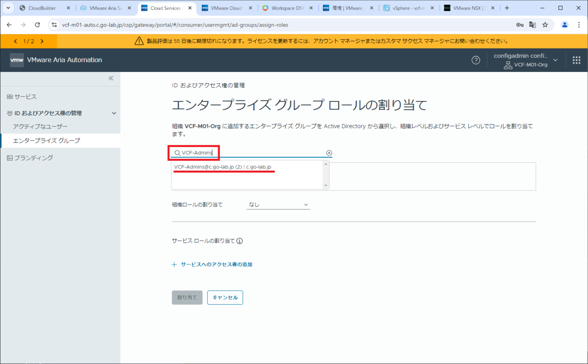Switch to the CloudBuilder tab
This screenshot has height=364, width=588.
point(44,8)
